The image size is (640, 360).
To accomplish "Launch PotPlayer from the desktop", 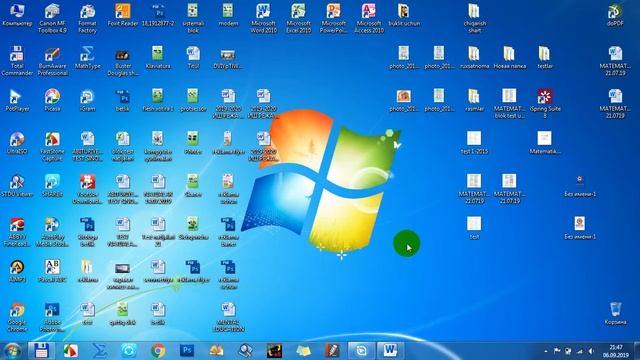I will coord(17,100).
